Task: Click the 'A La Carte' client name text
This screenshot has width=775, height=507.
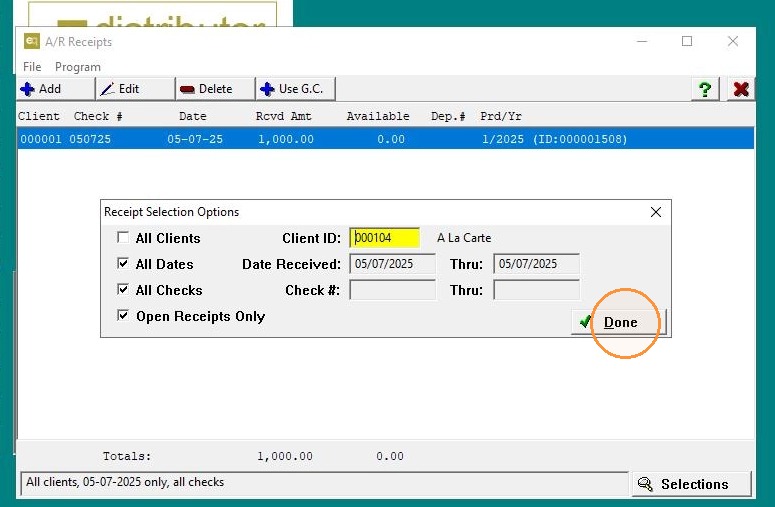Action: click(464, 238)
